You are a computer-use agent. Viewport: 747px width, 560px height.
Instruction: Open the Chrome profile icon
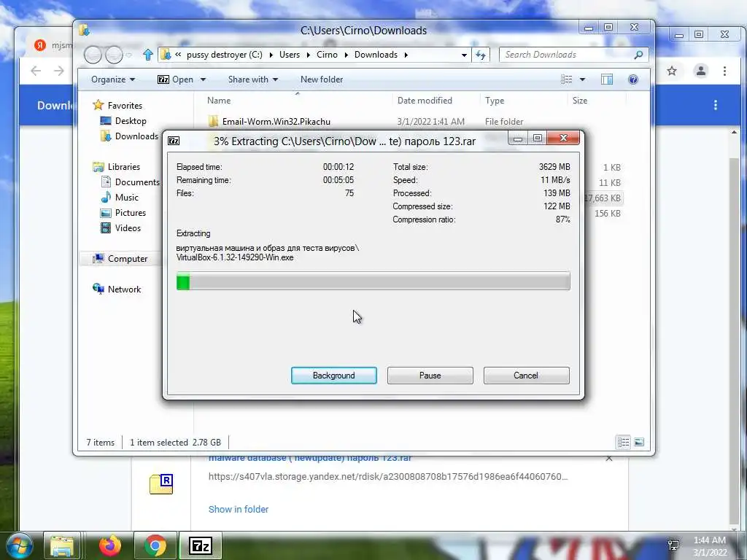pos(701,71)
